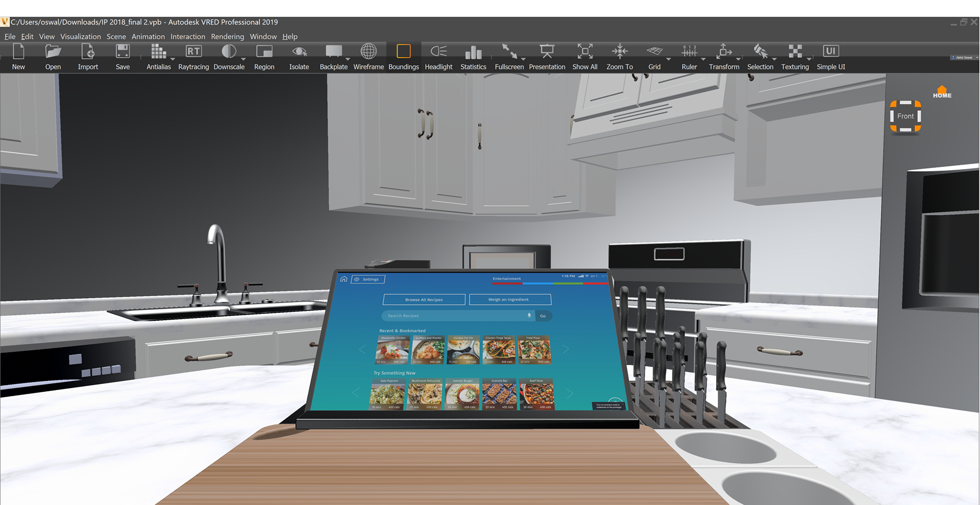Click the home icon on the tablet screen
Image resolution: width=980 pixels, height=505 pixels.
[x=344, y=279]
